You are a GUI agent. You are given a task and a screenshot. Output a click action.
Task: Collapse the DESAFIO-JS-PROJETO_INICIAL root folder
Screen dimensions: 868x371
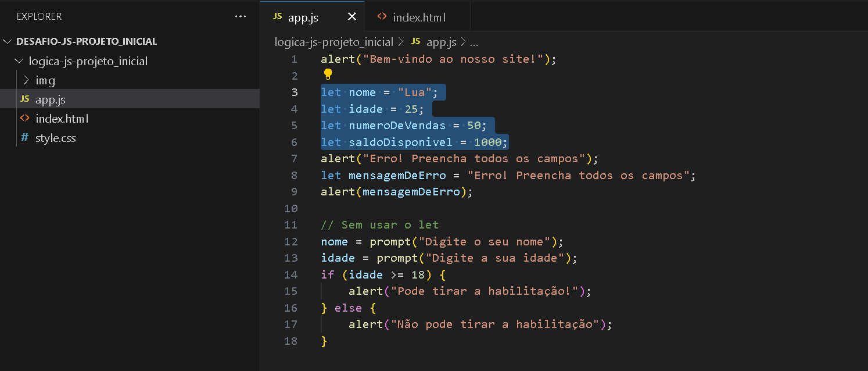tap(8, 42)
